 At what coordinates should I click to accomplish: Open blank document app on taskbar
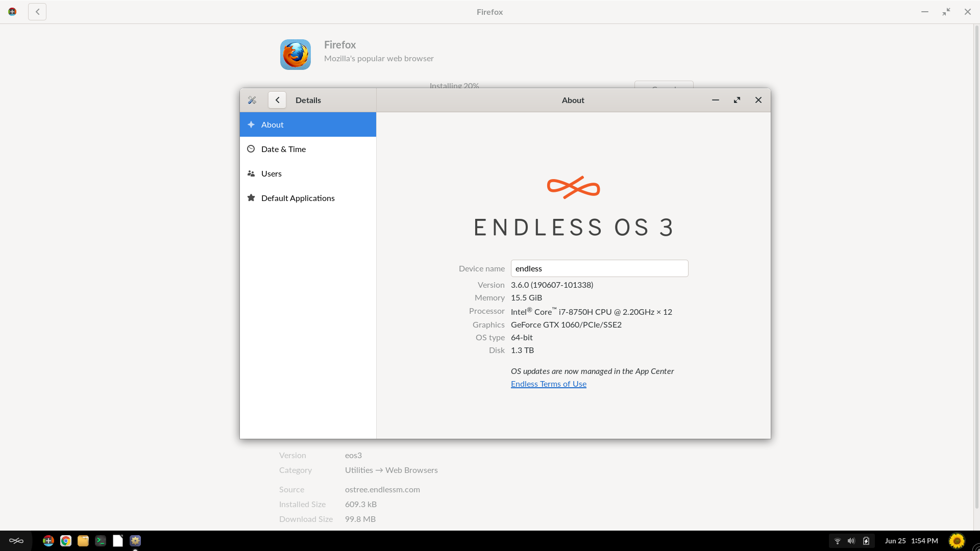point(118,541)
